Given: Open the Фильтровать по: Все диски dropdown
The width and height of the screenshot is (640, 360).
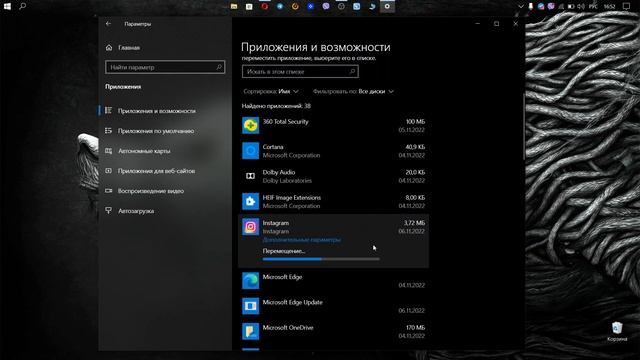Looking at the screenshot, I should [353, 91].
